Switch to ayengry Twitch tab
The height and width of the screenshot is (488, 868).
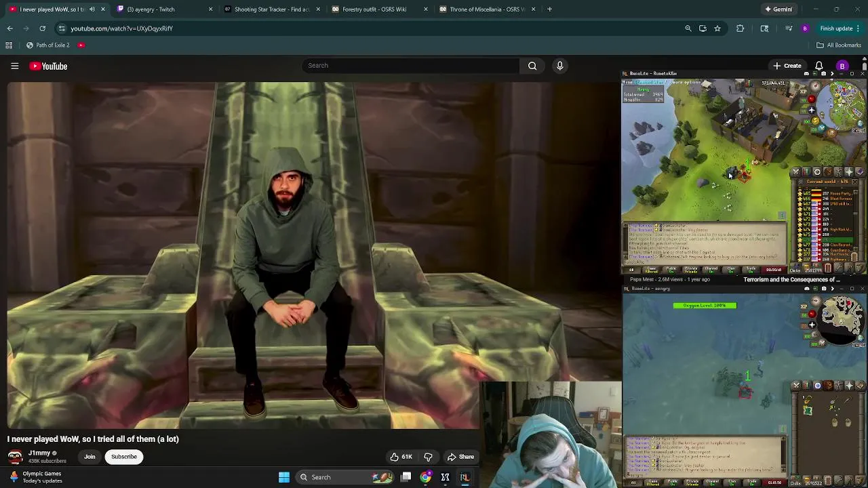[163, 9]
